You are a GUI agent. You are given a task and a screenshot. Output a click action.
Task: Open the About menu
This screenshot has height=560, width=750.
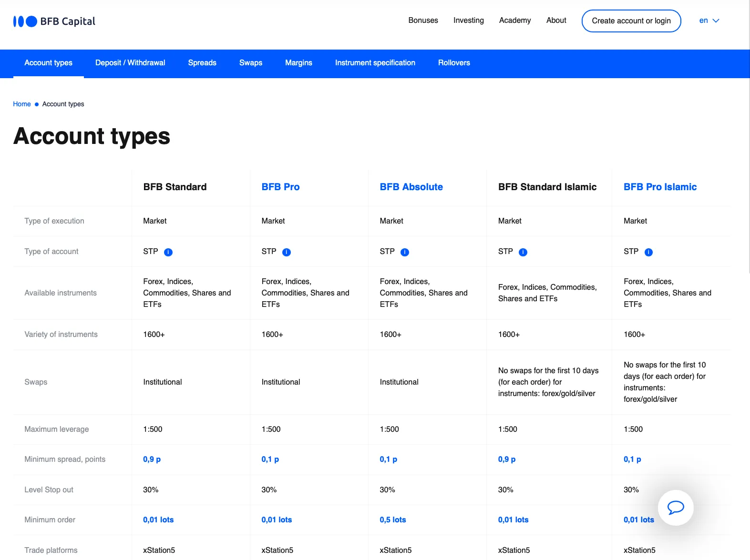(556, 20)
